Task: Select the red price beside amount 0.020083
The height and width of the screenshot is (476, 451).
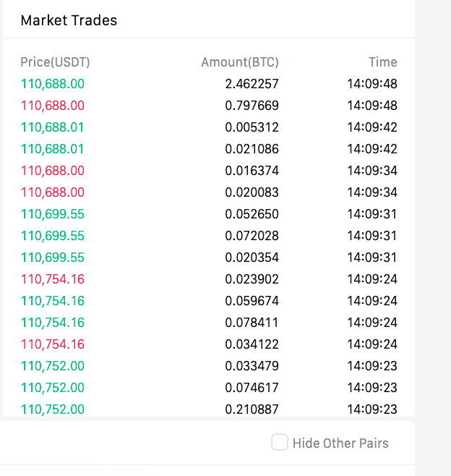Action: pos(53,192)
